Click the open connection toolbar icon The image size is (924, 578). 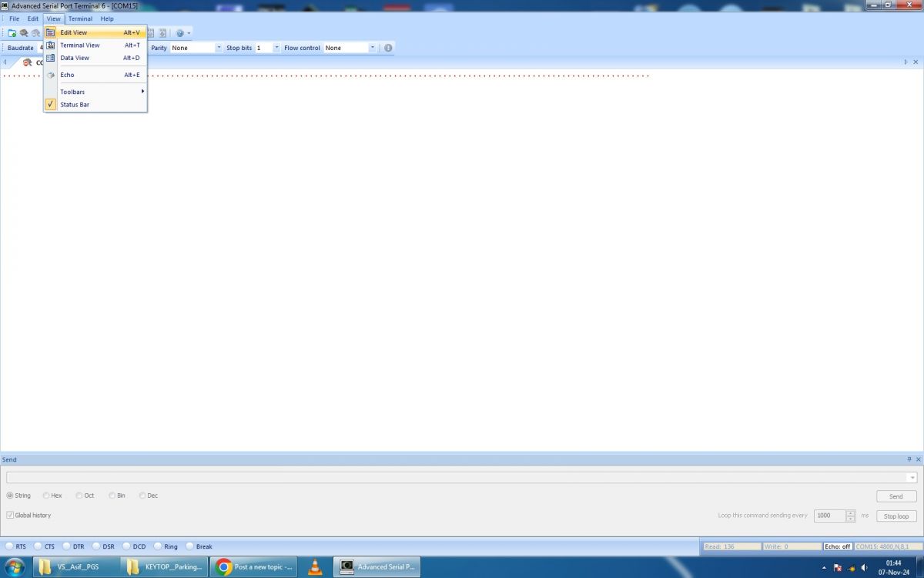pos(24,33)
